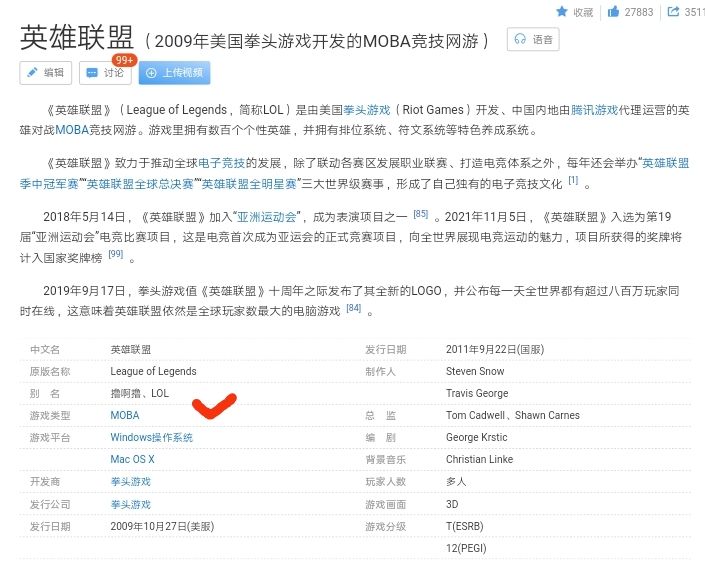Open the 讨论 discussion button

coord(105,72)
